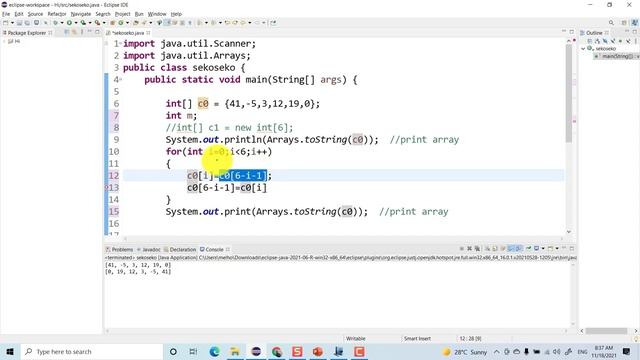640x360 pixels.
Task: Click the Display Selected Console monitor icon
Action: coord(536,248)
